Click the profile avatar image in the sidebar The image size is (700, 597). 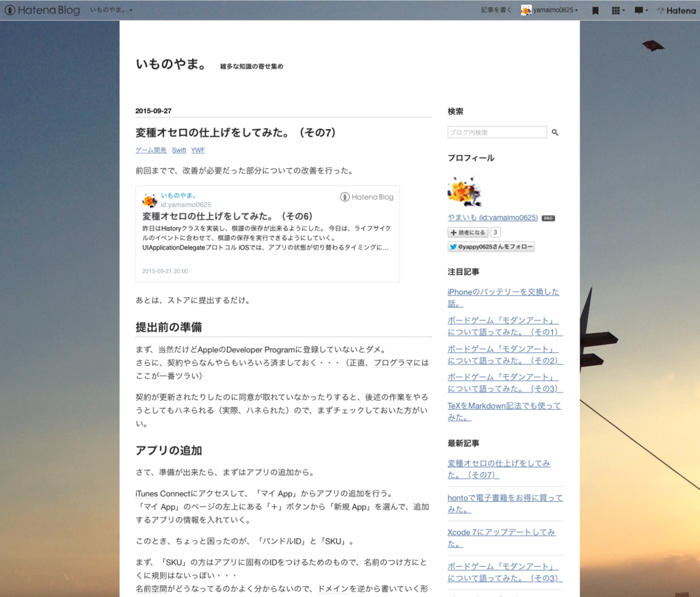click(464, 189)
